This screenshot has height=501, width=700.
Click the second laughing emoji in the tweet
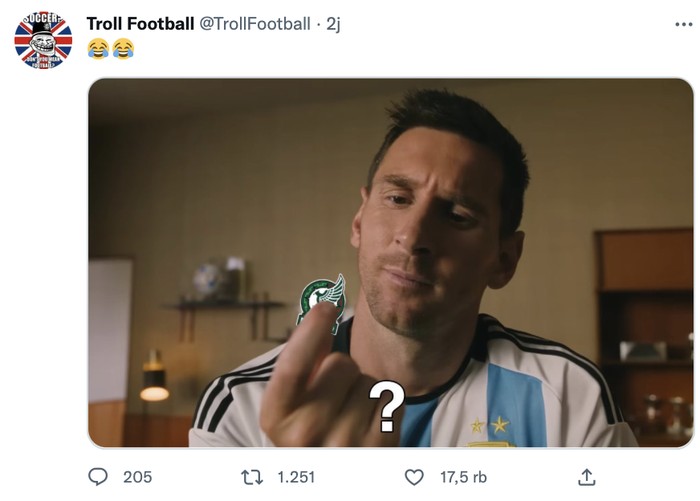pyautogui.click(x=122, y=48)
